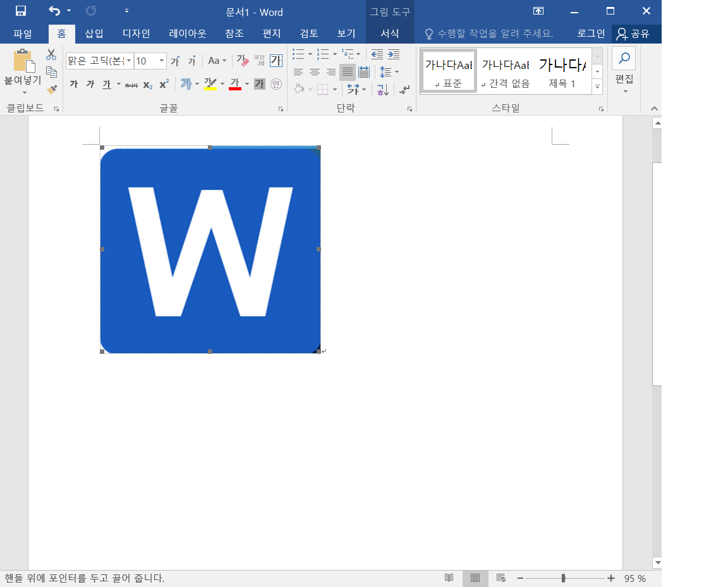
Task: Open text effects 가 button
Action: click(186, 84)
